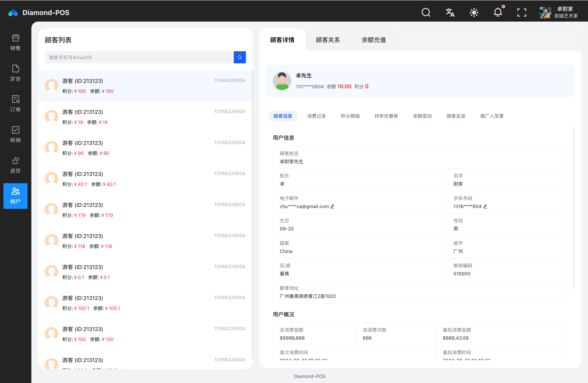Screen dimensions: 588x383
Task: Click the customer detail panel scrollbar
Action: click(x=574, y=208)
